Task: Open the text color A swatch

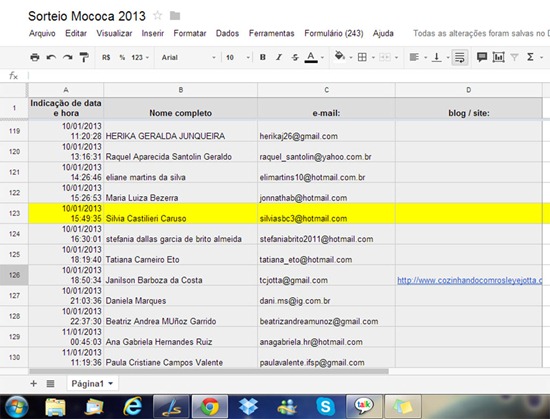Action: (311, 57)
